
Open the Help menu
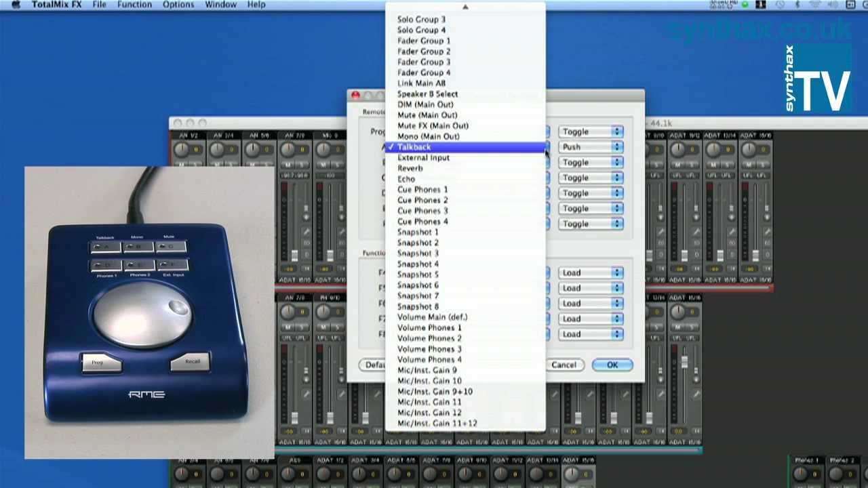click(256, 5)
